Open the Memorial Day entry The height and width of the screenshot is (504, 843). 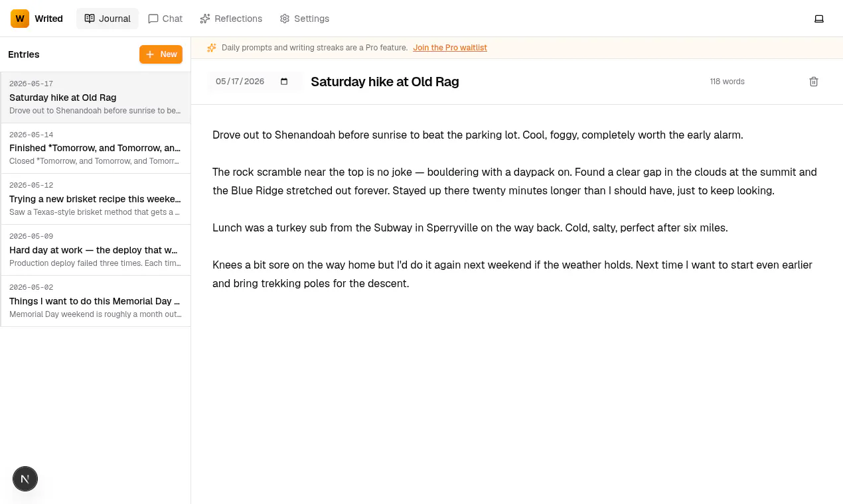point(96,302)
